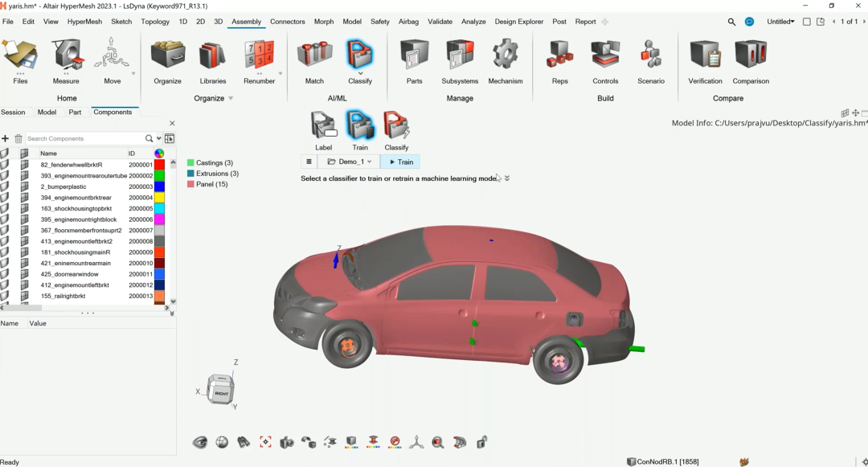Open the Subsystems tool
This screenshot has height=467, width=868.
point(460,61)
